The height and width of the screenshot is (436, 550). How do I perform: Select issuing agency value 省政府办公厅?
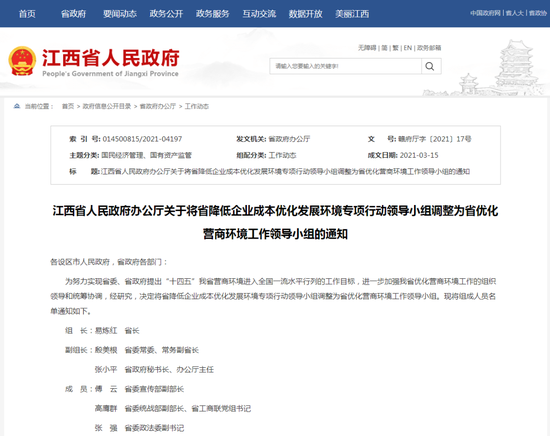(x=289, y=139)
